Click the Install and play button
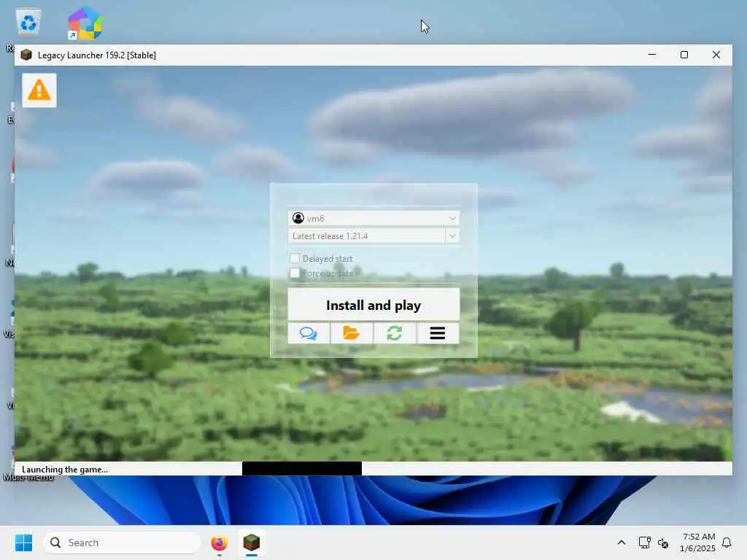The height and width of the screenshot is (560, 747). [x=373, y=304]
